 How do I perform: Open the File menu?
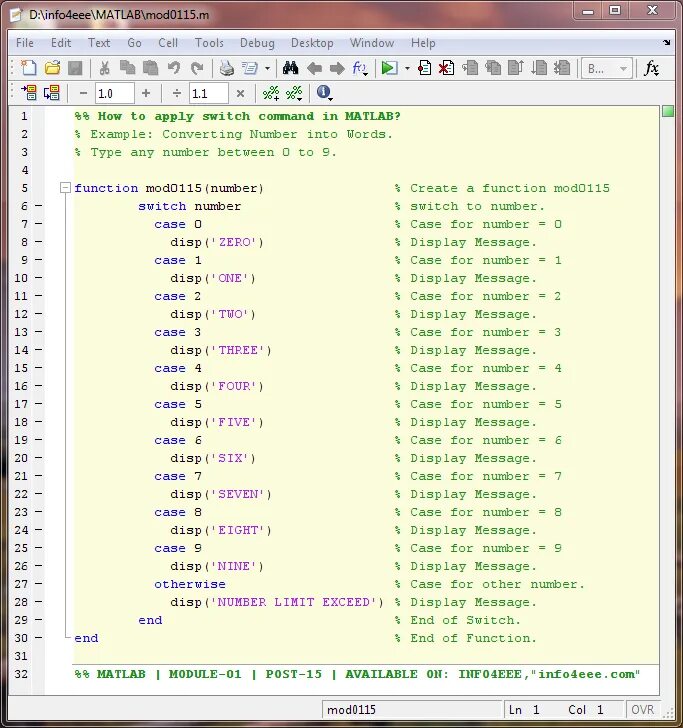25,43
